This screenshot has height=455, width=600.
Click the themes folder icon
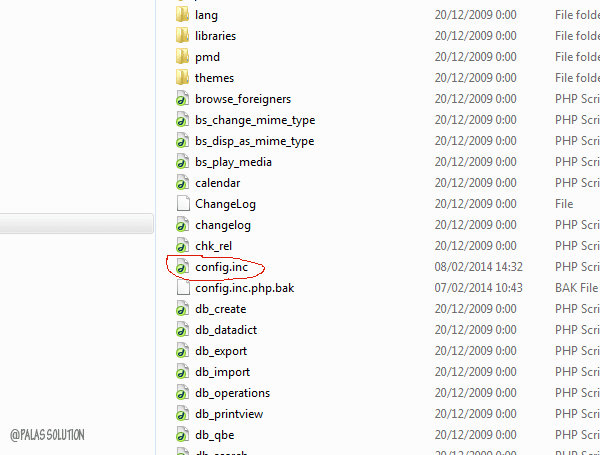point(183,78)
